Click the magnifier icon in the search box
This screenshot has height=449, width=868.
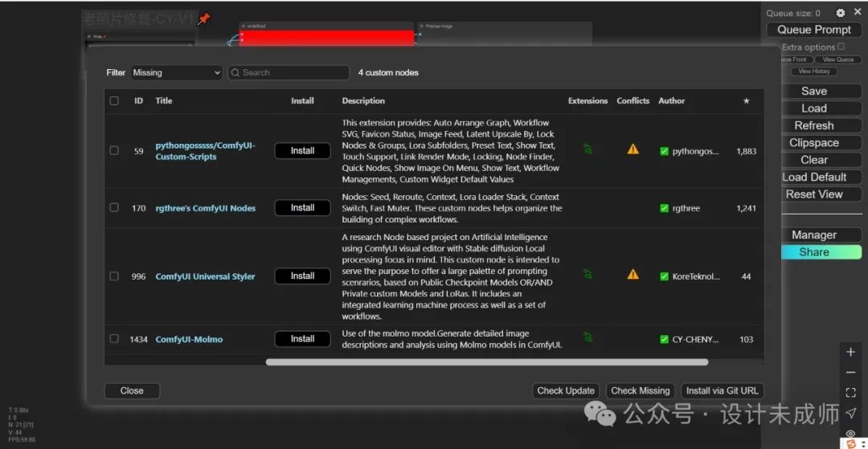235,72
